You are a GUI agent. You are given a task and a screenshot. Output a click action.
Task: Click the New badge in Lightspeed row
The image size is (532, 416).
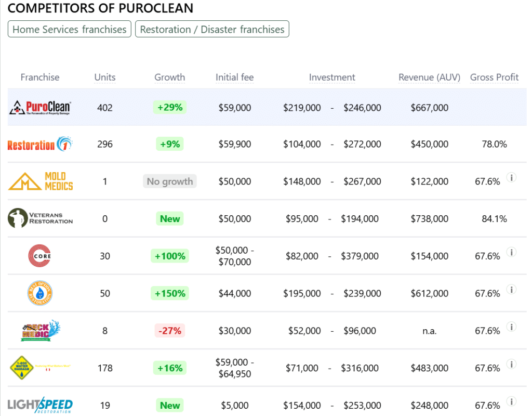[x=170, y=406]
